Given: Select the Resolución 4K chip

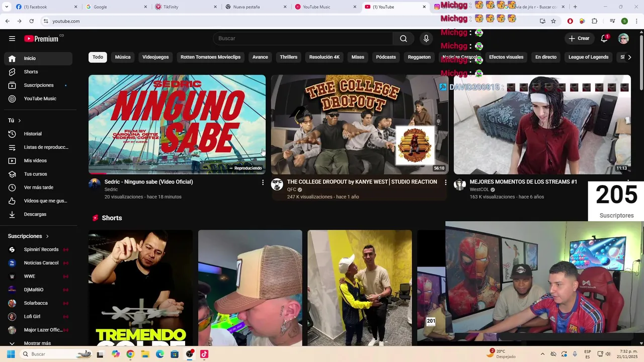Looking at the screenshot, I should click(325, 57).
